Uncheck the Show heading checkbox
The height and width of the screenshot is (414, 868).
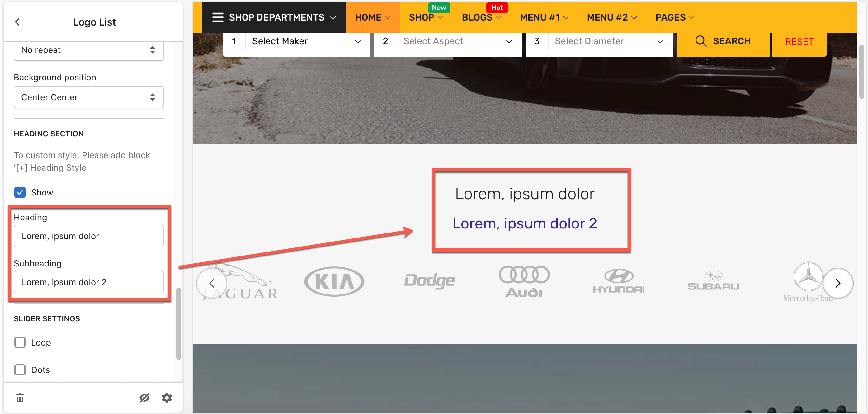[x=20, y=192]
